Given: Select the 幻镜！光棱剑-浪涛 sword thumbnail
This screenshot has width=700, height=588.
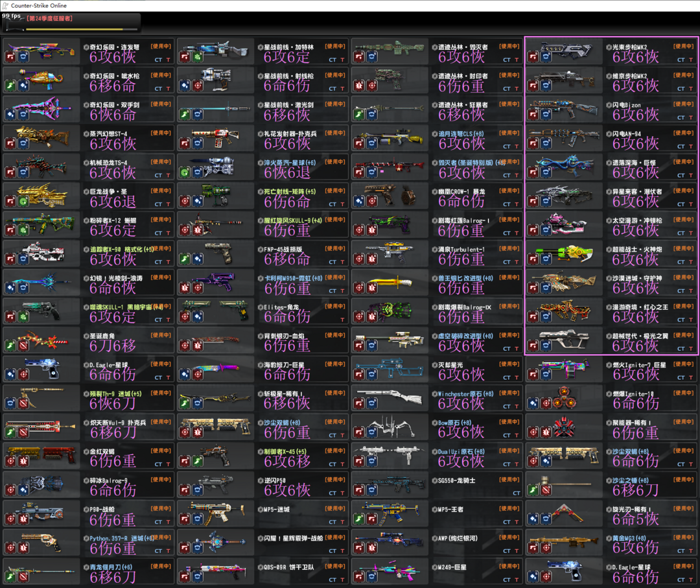Looking at the screenshot, I should 41,282.
